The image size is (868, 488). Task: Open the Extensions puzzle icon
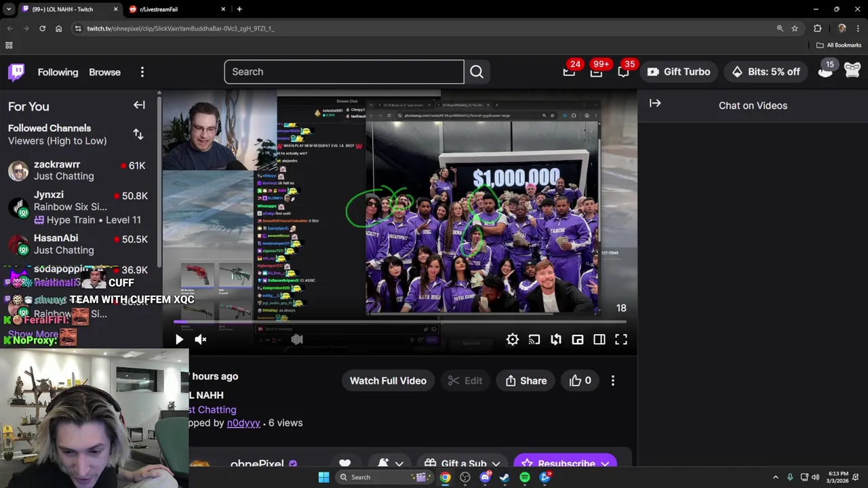[x=817, y=28]
